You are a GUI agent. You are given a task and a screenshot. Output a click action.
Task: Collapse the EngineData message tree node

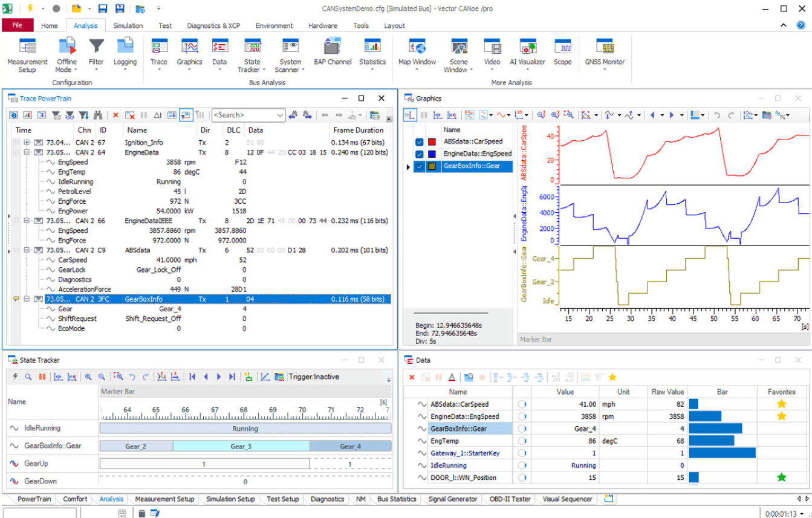click(27, 153)
